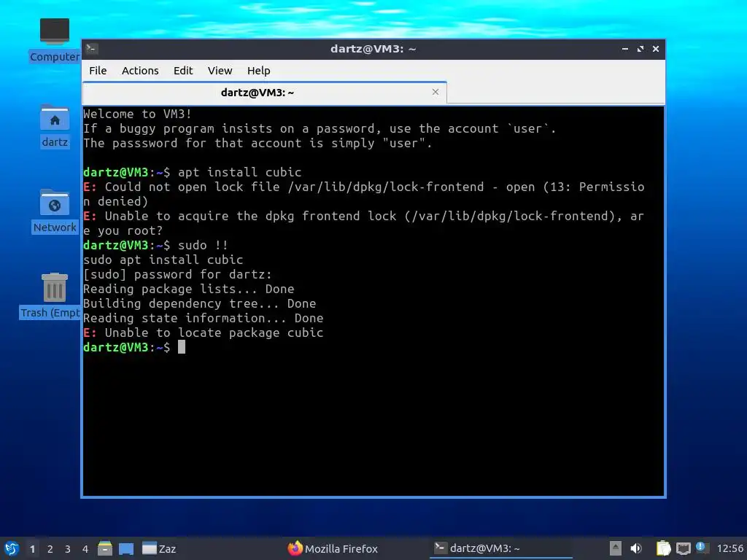Screen dimensions: 747x560
Task: Click the 'Building dependency tree... Done' line
Action: pos(200,304)
